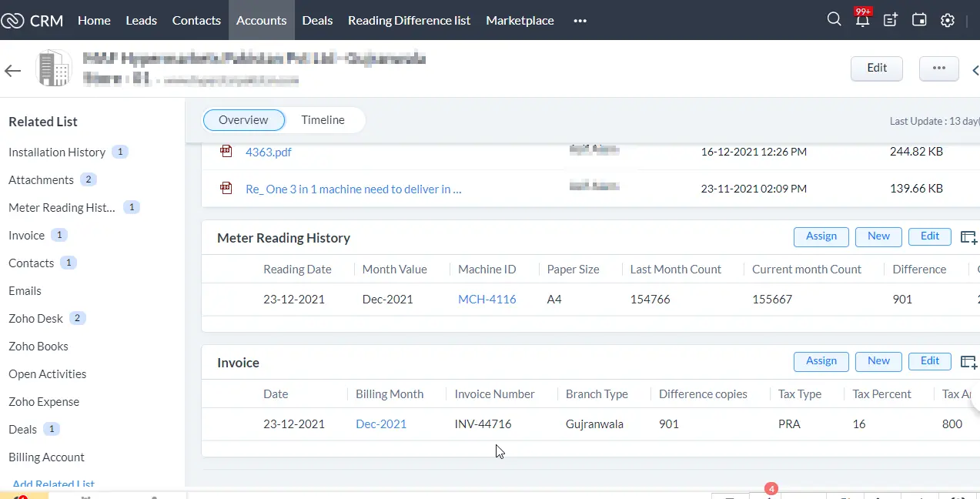This screenshot has height=499, width=980.
Task: Open the search icon in top bar
Action: [834, 20]
